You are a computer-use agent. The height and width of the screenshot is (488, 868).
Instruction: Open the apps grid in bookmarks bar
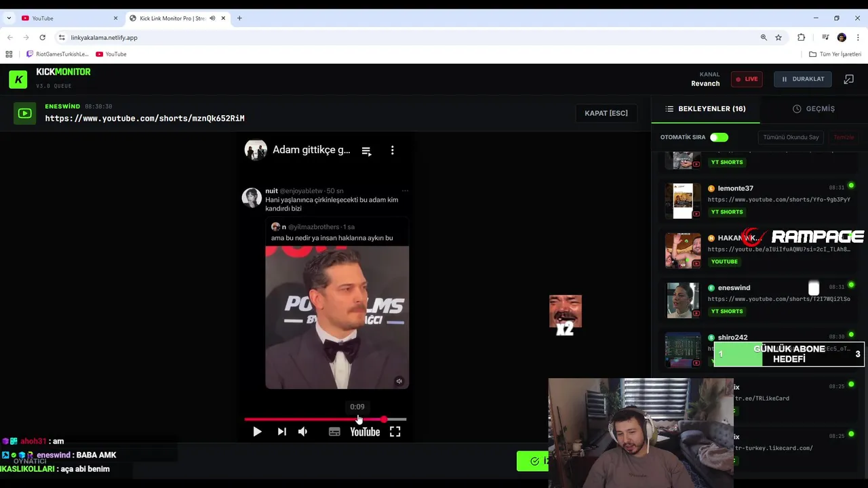tap(9, 54)
